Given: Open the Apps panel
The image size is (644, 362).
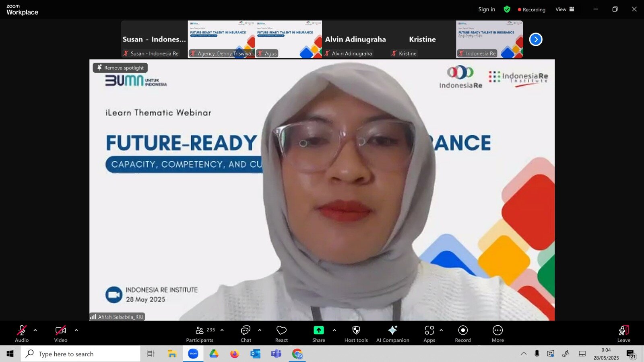Looking at the screenshot, I should (429, 334).
